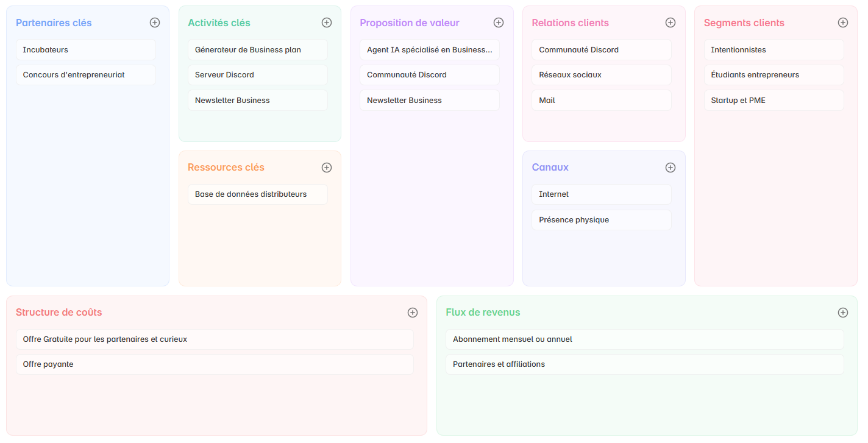Select the Mail card
The image size is (868, 443).
coord(602,101)
